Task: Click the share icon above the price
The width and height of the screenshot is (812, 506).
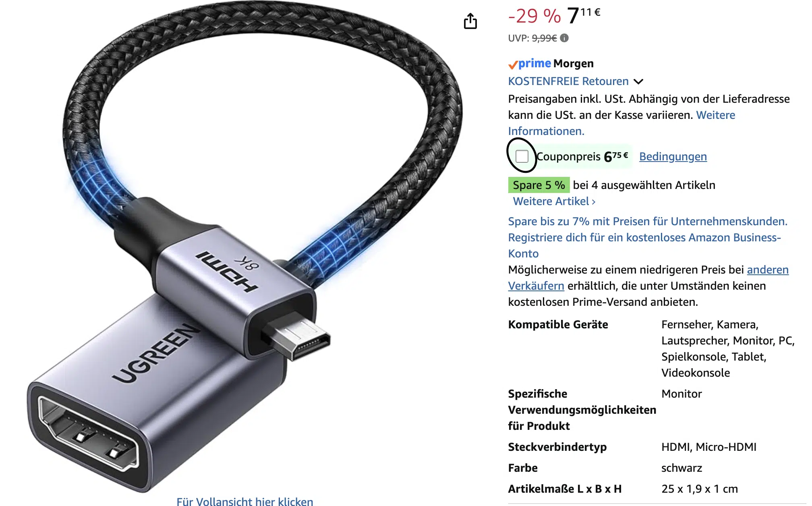Action: (x=470, y=21)
